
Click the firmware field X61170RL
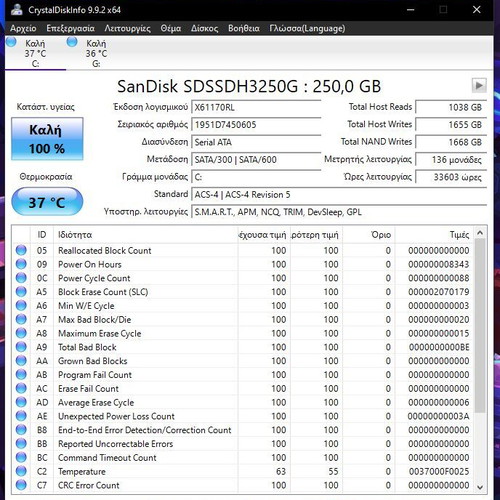pyautogui.click(x=256, y=107)
